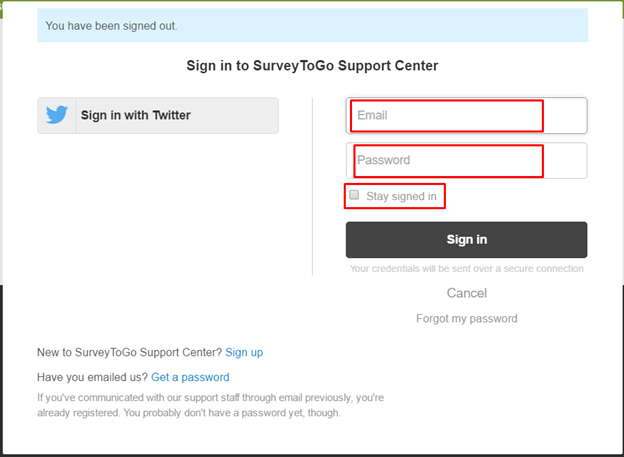Viewport: 624px width, 457px height.
Task: Click the secure connection notice text
Action: click(466, 269)
